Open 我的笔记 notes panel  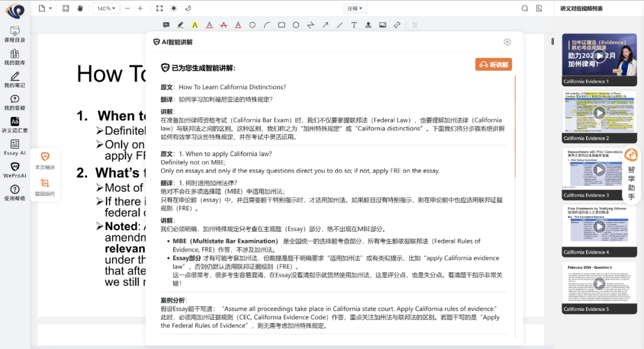(14, 80)
